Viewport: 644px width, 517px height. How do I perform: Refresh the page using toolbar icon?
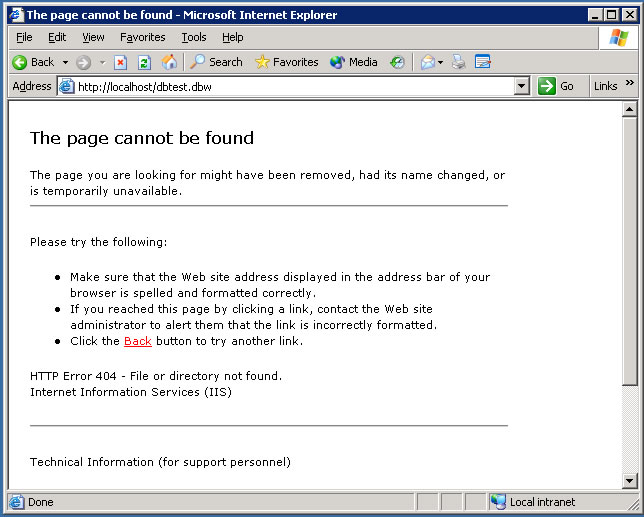coord(144,62)
